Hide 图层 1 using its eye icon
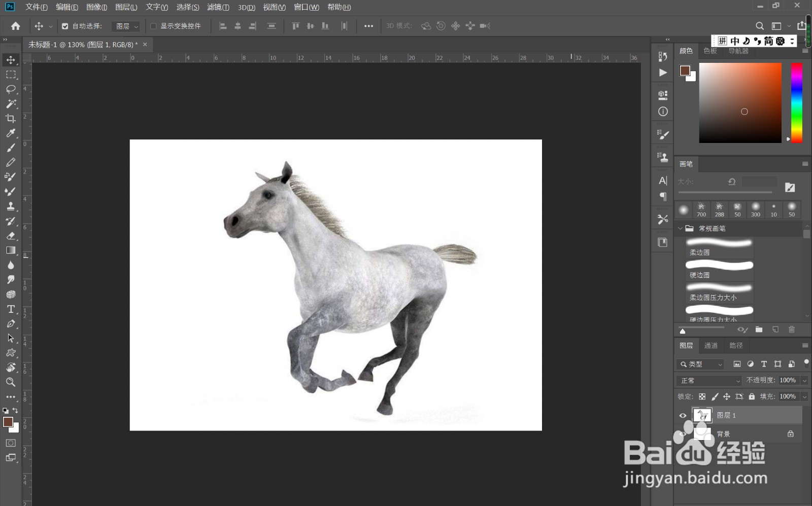 (683, 415)
